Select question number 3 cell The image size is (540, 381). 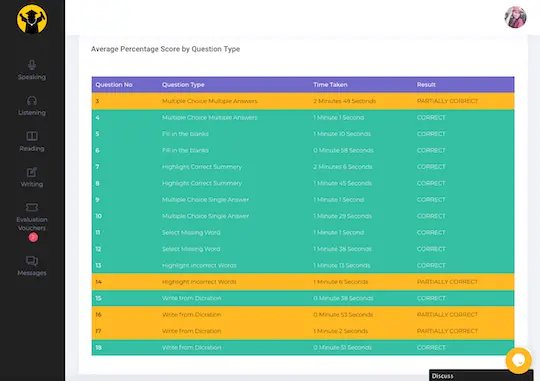point(97,101)
